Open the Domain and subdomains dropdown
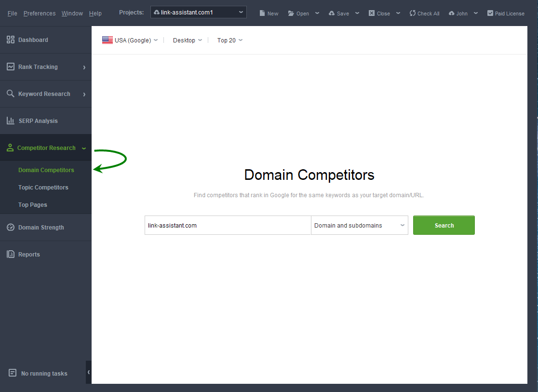538x392 pixels. point(359,225)
